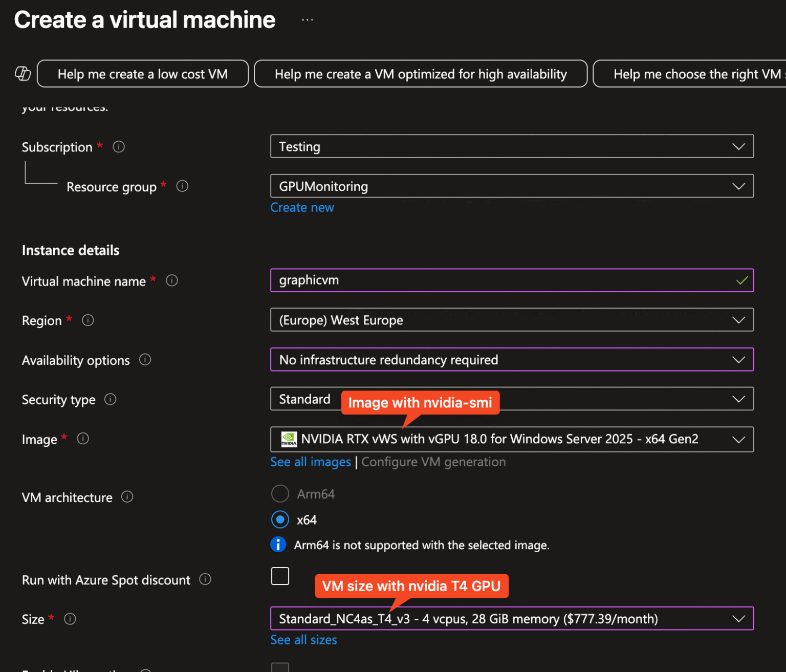Click the Region info icon
Image resolution: width=786 pixels, height=672 pixels.
pos(88,320)
